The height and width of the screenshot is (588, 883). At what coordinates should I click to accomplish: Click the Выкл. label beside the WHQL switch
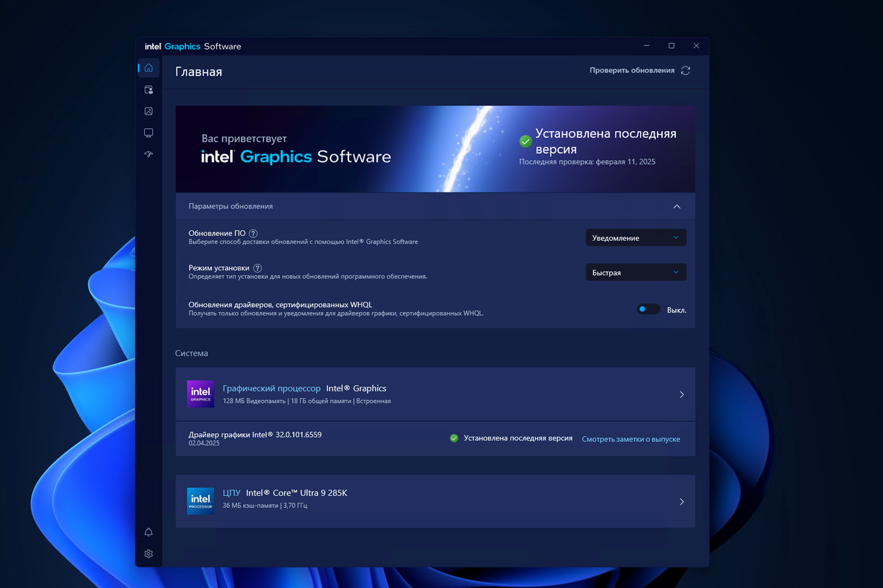click(676, 310)
